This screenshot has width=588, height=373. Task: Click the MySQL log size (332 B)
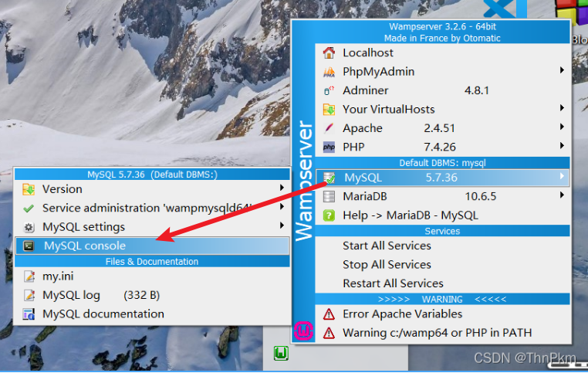tap(142, 295)
